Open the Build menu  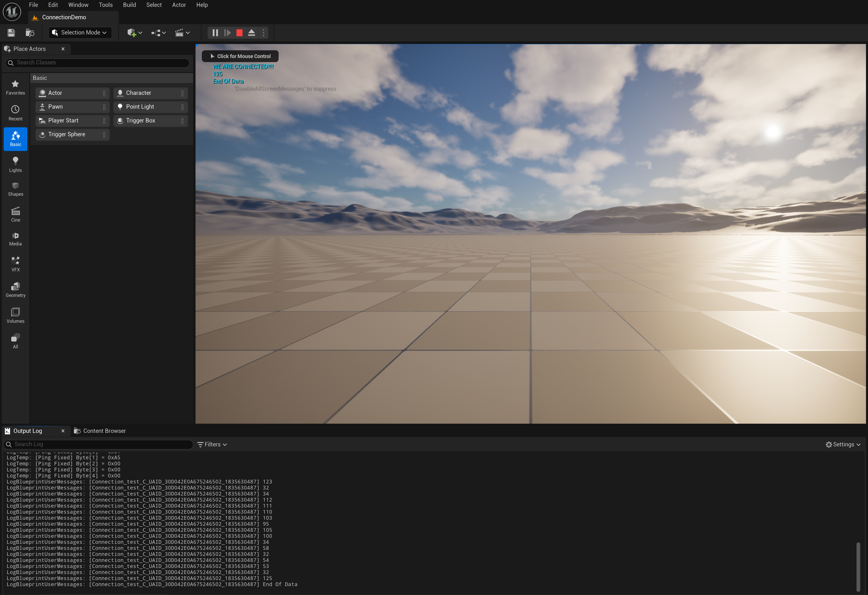tap(129, 5)
